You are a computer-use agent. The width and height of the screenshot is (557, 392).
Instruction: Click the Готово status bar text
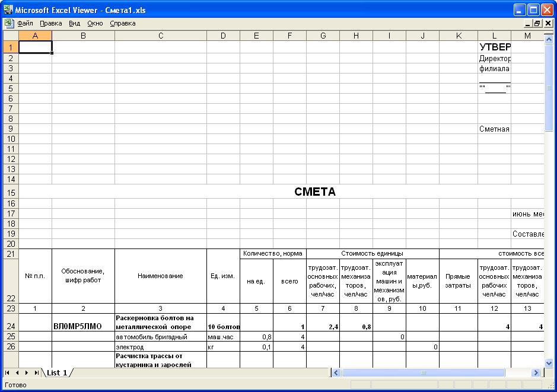[x=15, y=385]
